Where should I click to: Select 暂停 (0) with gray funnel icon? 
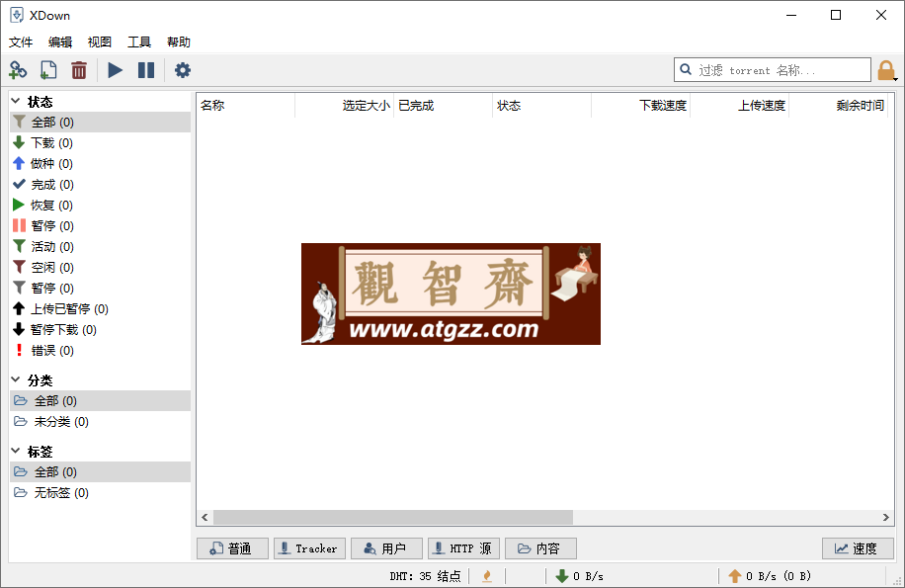coord(101,289)
